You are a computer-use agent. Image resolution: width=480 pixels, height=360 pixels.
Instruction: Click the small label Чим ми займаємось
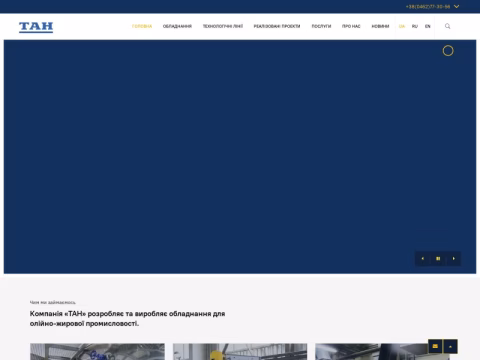[x=53, y=302]
